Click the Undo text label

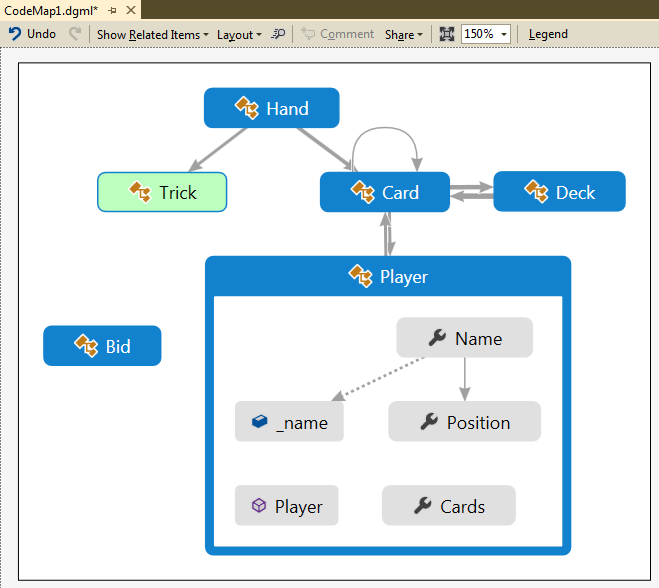41,34
